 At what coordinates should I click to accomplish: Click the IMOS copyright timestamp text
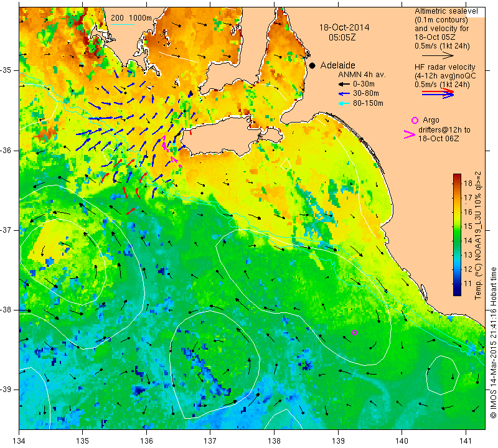pyautogui.click(x=493, y=343)
